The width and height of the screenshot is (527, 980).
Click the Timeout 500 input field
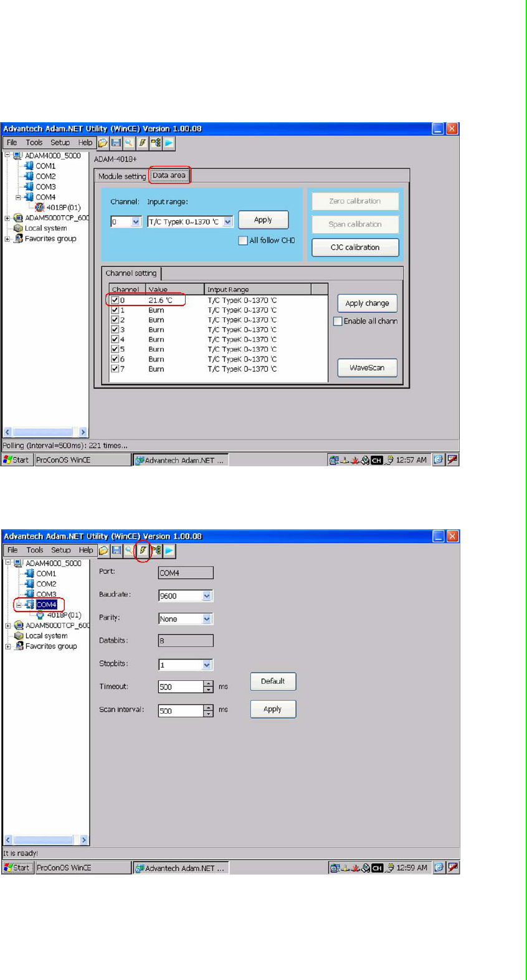click(x=181, y=687)
